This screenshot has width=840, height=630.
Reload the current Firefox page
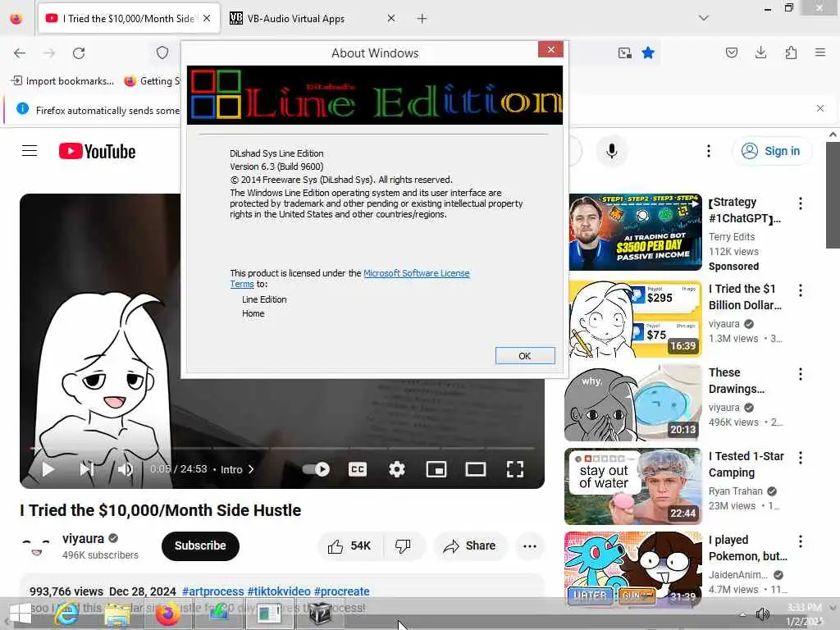coord(79,53)
